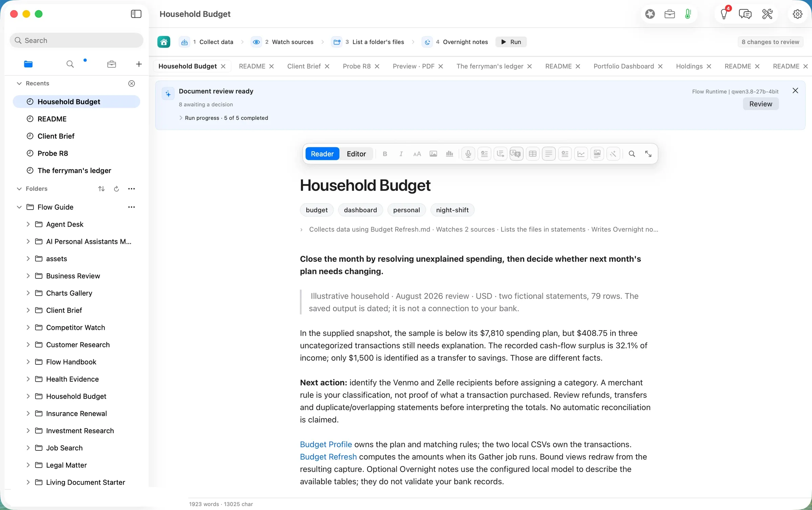Click the bar chart icon in toolbar
The width and height of the screenshot is (812, 510).
tap(449, 154)
